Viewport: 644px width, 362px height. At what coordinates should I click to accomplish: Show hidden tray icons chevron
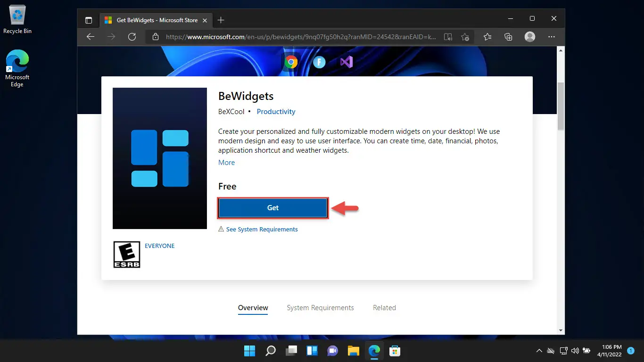click(539, 351)
